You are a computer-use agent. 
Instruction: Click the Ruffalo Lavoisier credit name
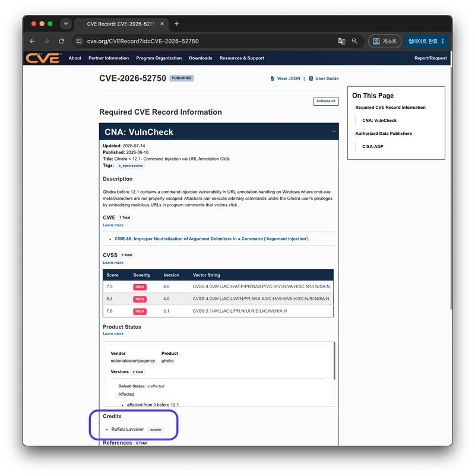pyautogui.click(x=128, y=429)
